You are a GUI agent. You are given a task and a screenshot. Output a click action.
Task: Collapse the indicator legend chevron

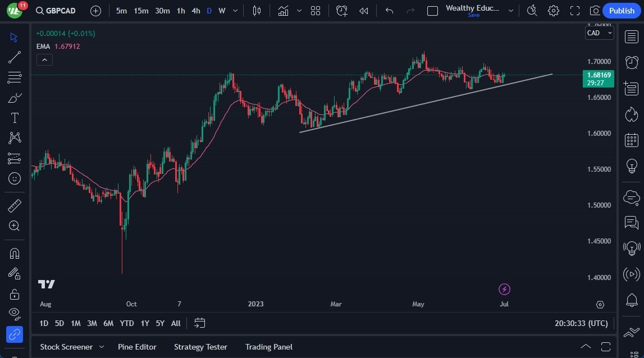(x=44, y=59)
